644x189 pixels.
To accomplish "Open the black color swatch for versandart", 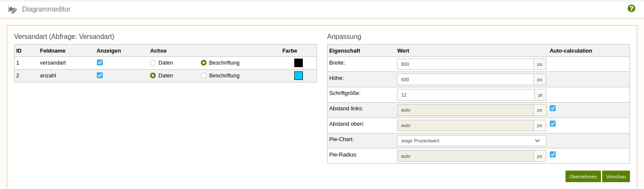I will click(299, 63).
